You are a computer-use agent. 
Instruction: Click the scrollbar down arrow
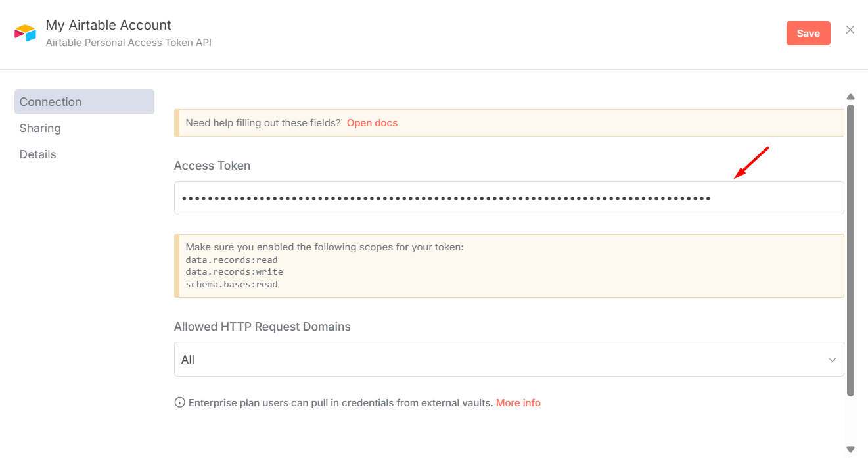pyautogui.click(x=850, y=450)
